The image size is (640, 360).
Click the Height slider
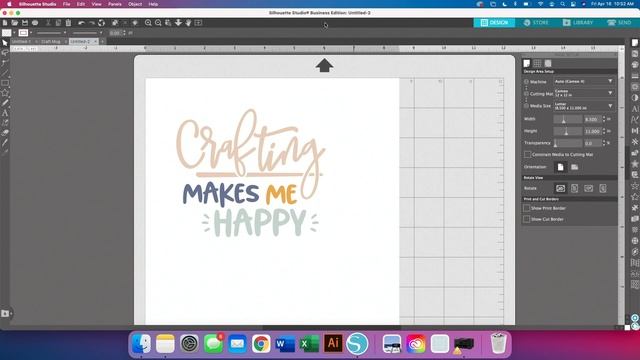point(568,131)
